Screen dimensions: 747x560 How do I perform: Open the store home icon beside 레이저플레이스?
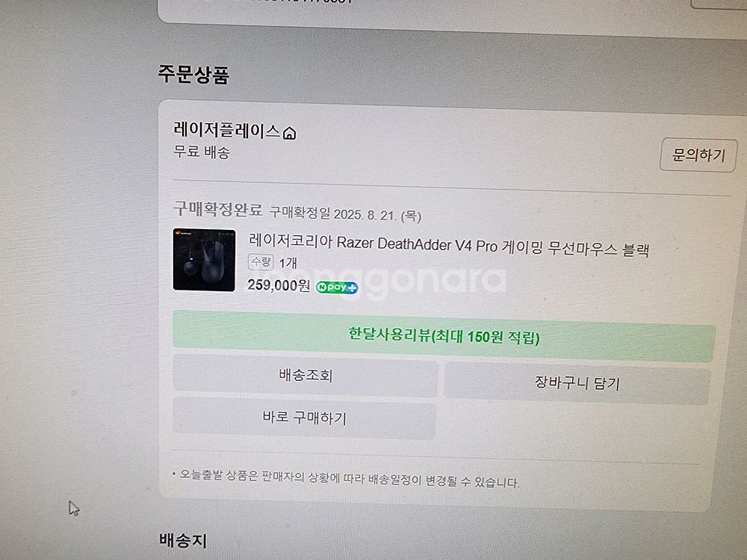pyautogui.click(x=290, y=134)
